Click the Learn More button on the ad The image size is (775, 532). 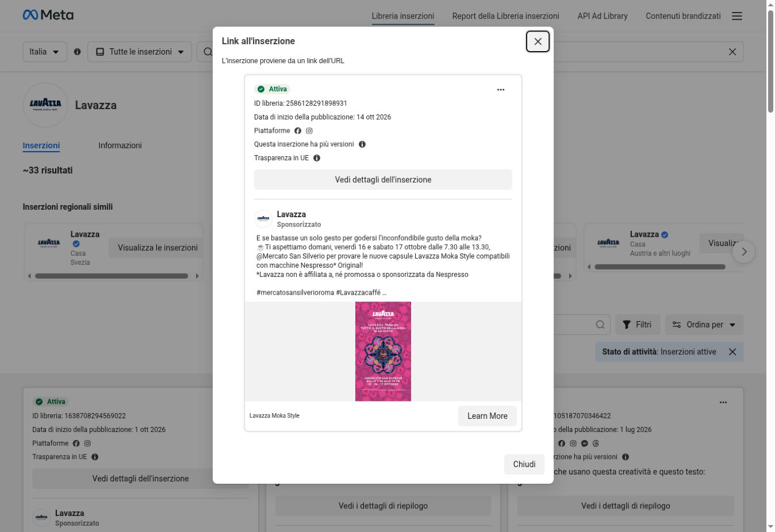(488, 416)
